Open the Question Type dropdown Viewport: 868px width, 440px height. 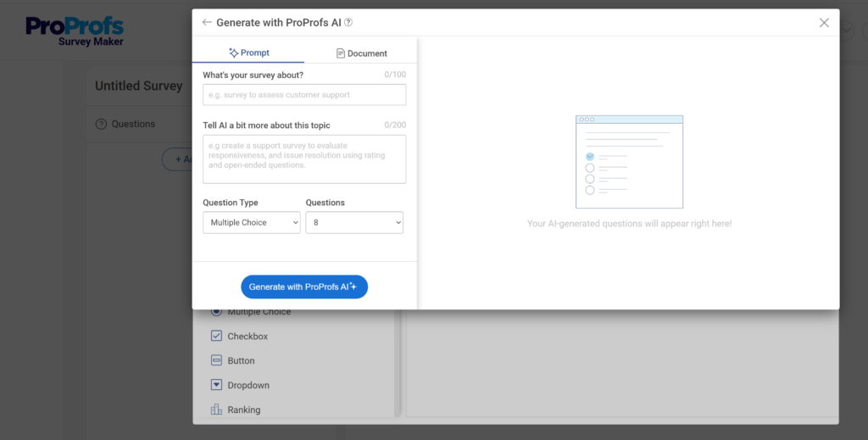point(252,222)
